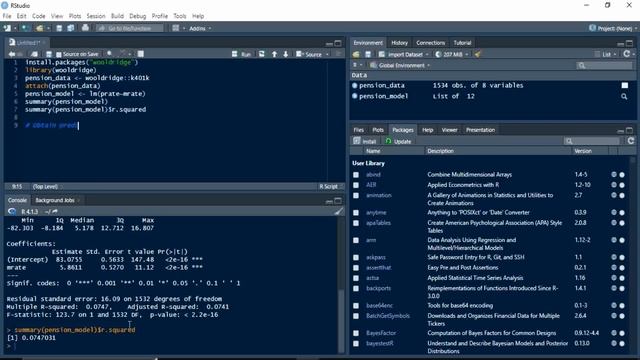Open the Session menu
The width and height of the screenshot is (640, 360).
click(x=96, y=16)
